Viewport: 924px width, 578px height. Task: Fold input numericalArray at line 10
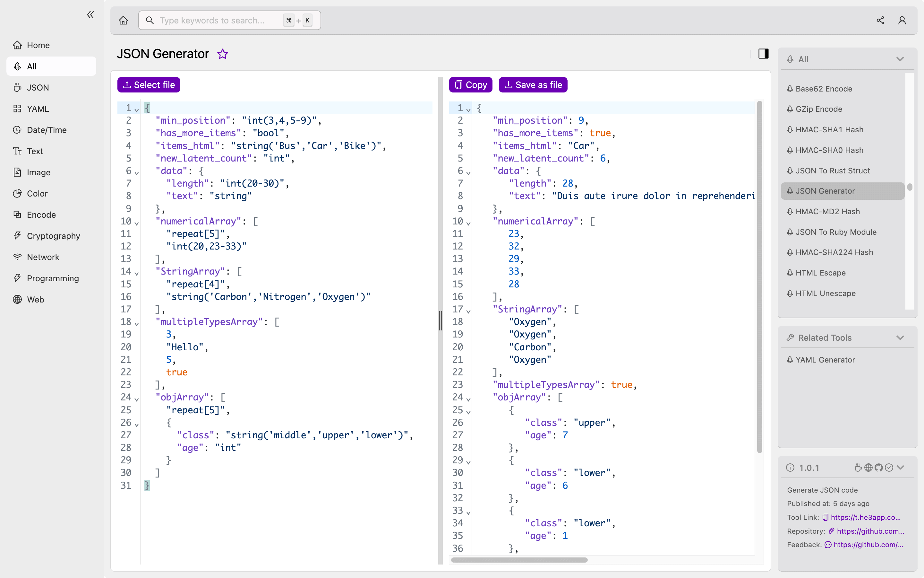pos(136,223)
